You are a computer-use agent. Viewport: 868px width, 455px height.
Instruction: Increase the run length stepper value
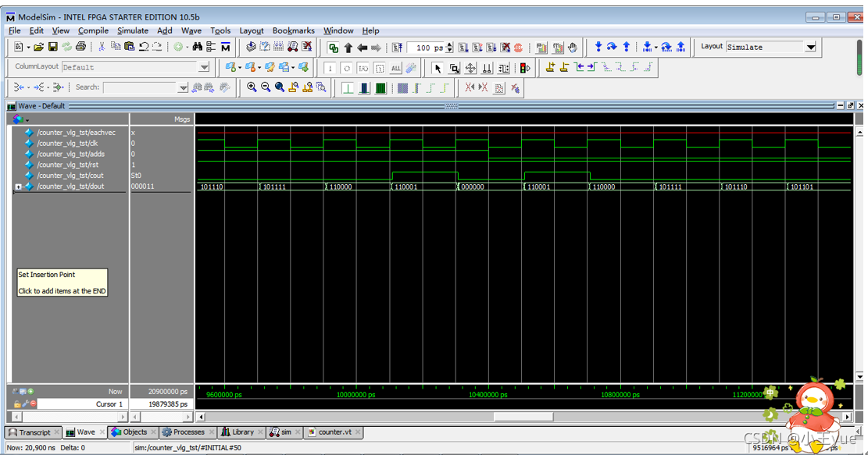coord(449,44)
